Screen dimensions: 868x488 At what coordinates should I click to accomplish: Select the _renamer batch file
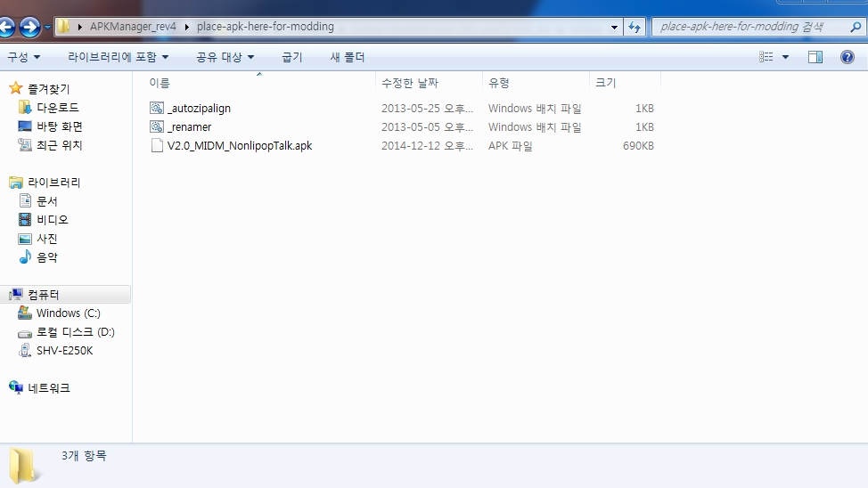pos(189,126)
